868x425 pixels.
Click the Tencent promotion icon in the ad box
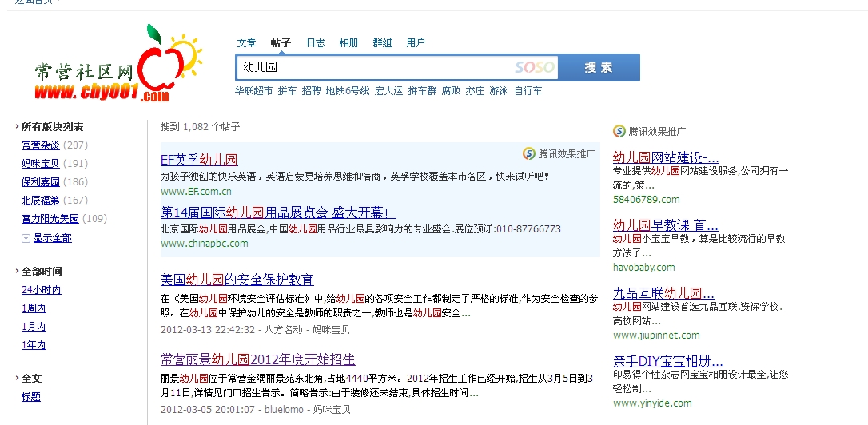click(x=529, y=154)
